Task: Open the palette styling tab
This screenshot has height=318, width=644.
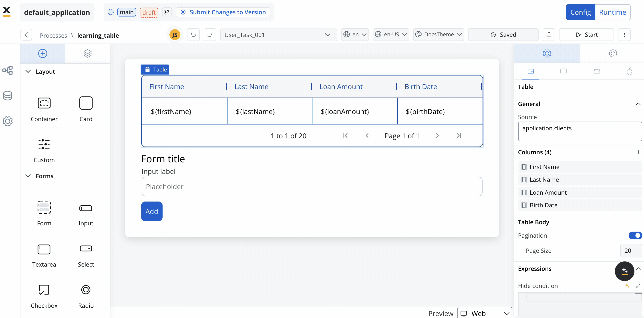Action: click(613, 53)
